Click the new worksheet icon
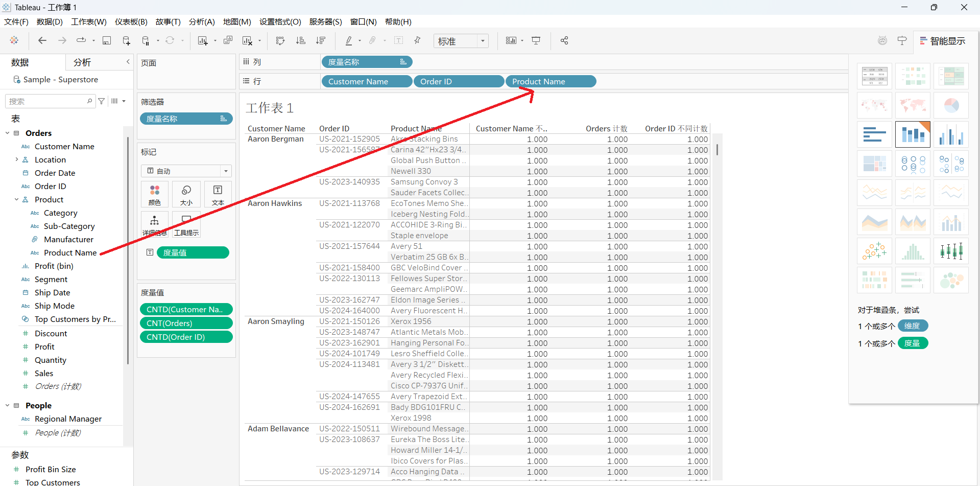 (x=203, y=40)
